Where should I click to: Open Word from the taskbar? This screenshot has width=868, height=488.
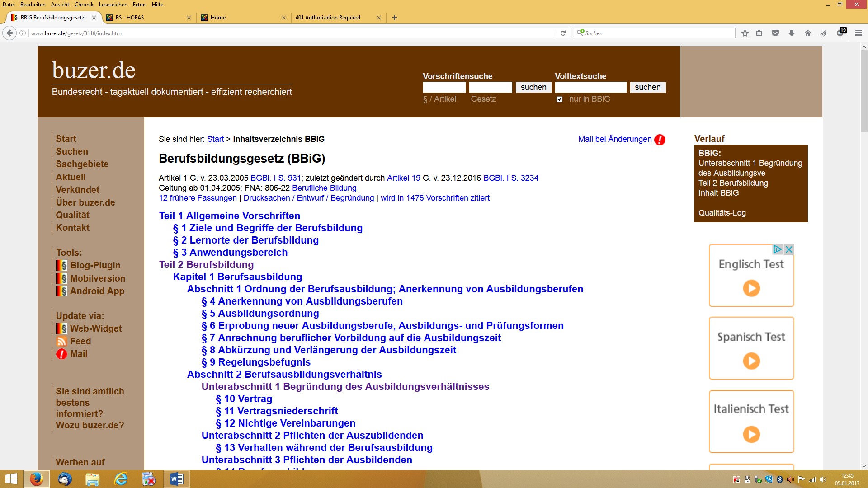(x=176, y=479)
